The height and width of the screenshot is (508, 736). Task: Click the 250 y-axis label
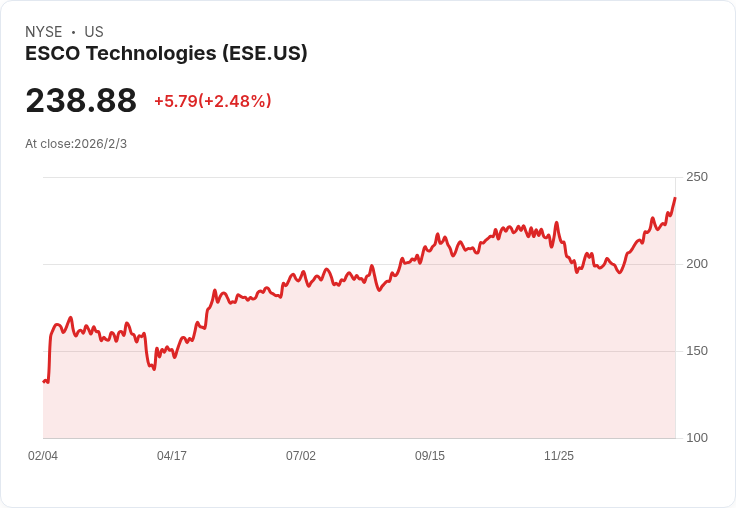[697, 177]
